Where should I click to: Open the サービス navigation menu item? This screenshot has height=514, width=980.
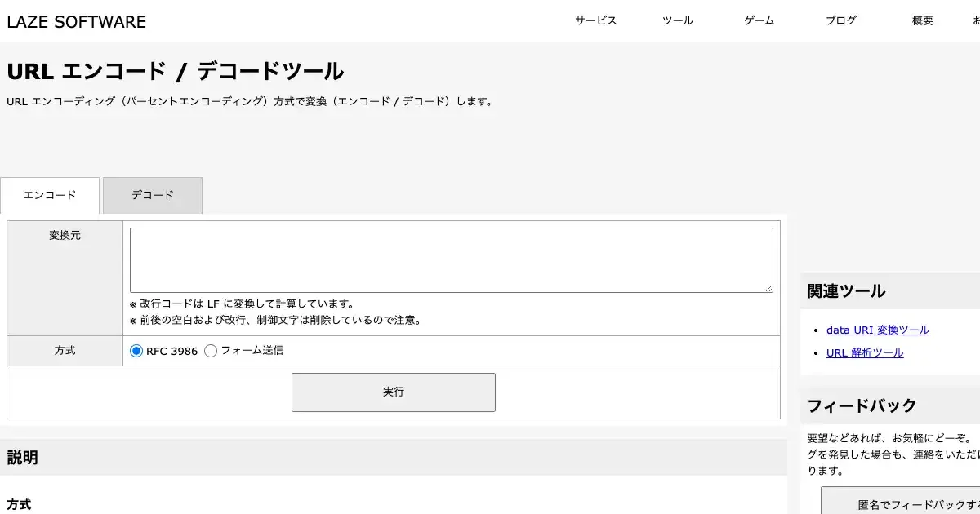595,21
